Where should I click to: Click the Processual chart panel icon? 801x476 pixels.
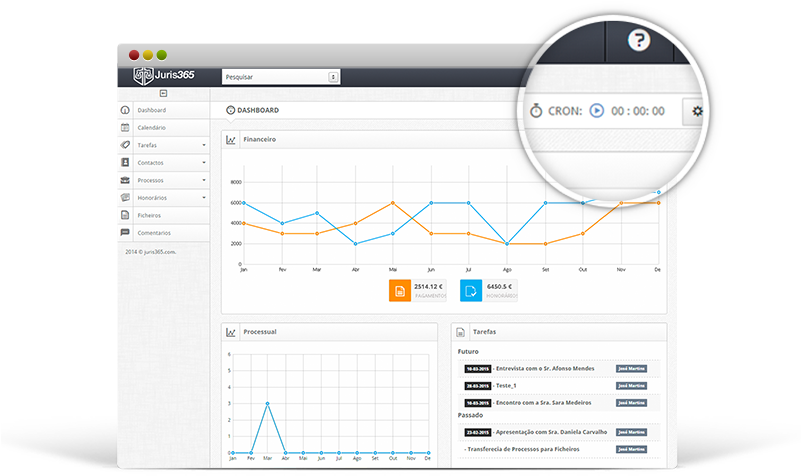tap(231, 332)
